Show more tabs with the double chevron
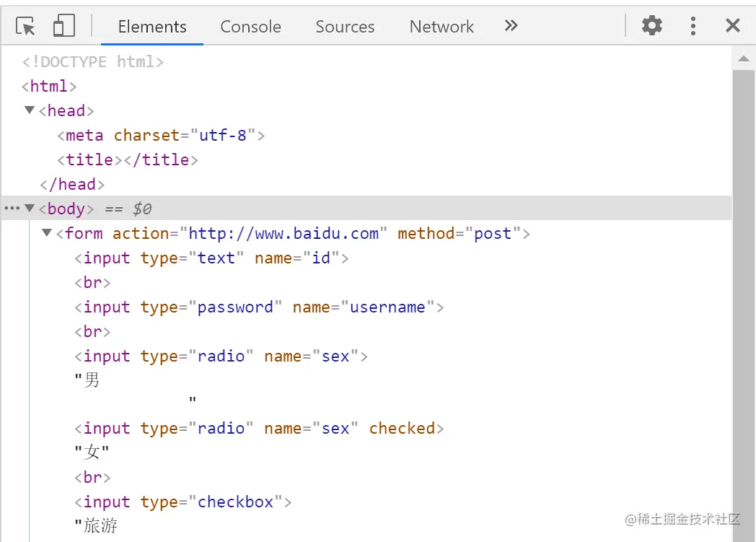 pyautogui.click(x=511, y=26)
